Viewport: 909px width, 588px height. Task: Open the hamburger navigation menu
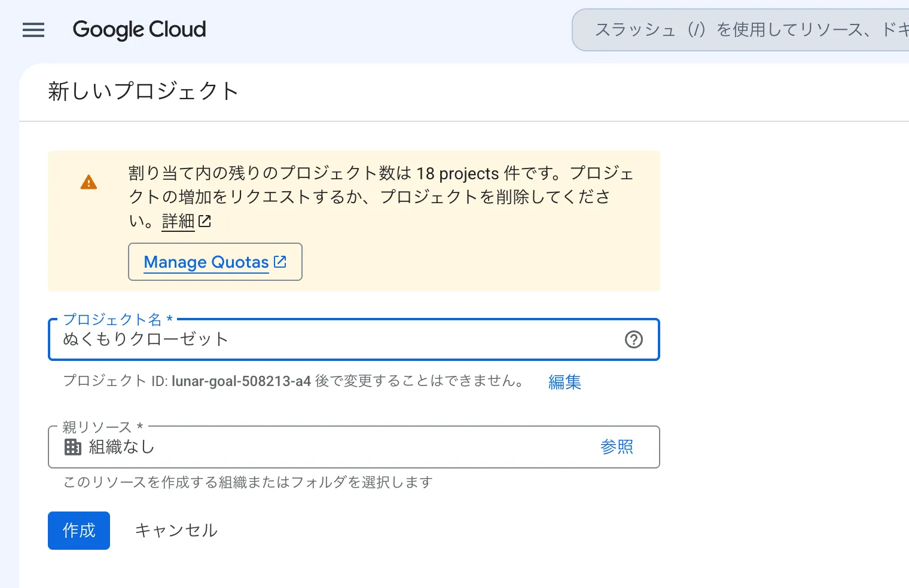pos(33,30)
